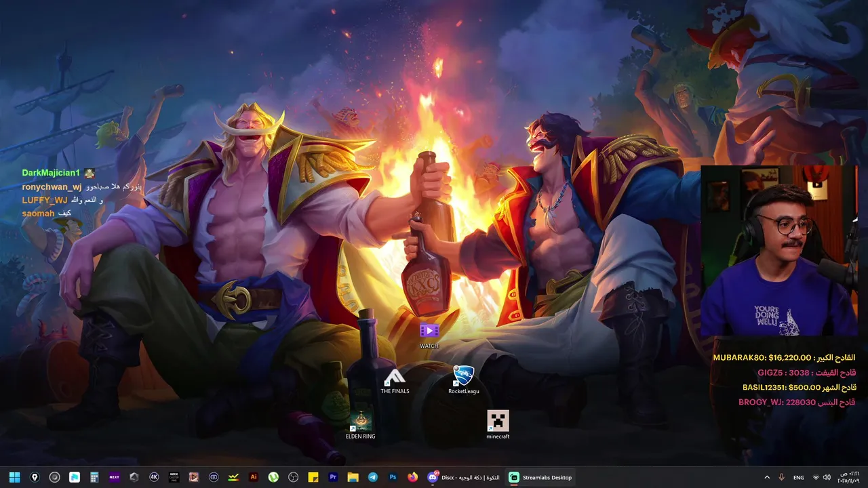The image size is (868, 488).
Task: Click the MUBARAK80 $16,220.00 donor line
Action: click(784, 358)
